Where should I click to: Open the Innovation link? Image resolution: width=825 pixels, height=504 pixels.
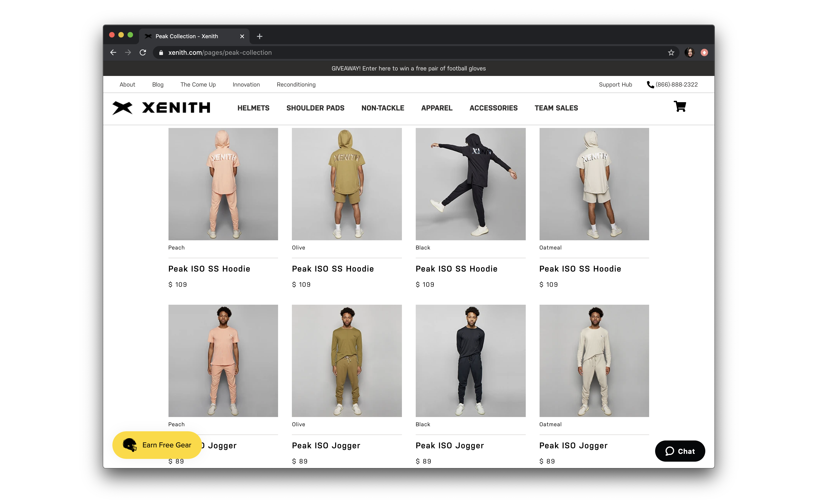click(x=246, y=85)
